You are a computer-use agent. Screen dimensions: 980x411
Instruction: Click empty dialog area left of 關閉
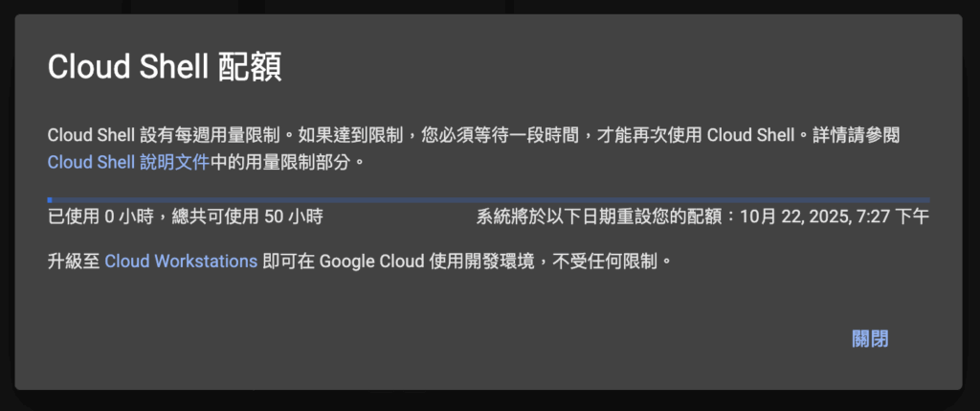point(479,338)
